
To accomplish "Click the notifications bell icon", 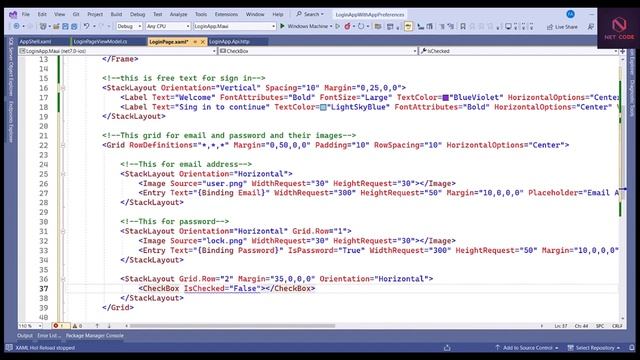I will (631, 348).
